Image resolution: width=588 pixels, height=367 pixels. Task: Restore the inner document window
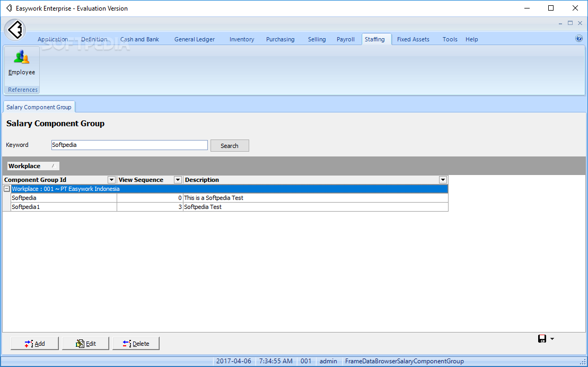570,23
